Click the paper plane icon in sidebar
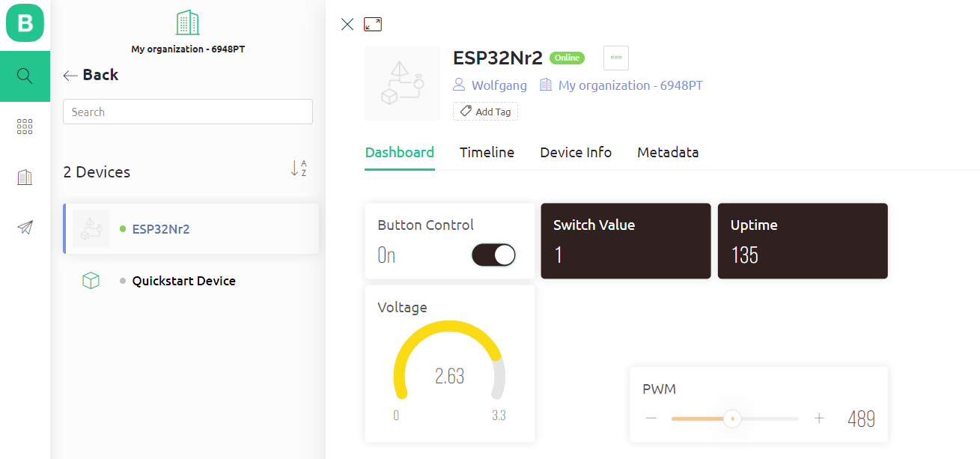Screen dimensions: 980x459 pyautogui.click(x=25, y=228)
